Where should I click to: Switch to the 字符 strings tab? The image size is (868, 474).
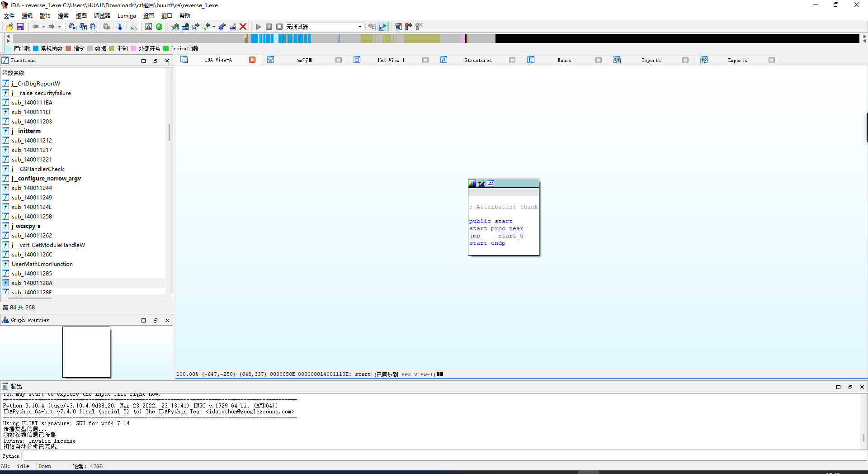[x=304, y=60]
